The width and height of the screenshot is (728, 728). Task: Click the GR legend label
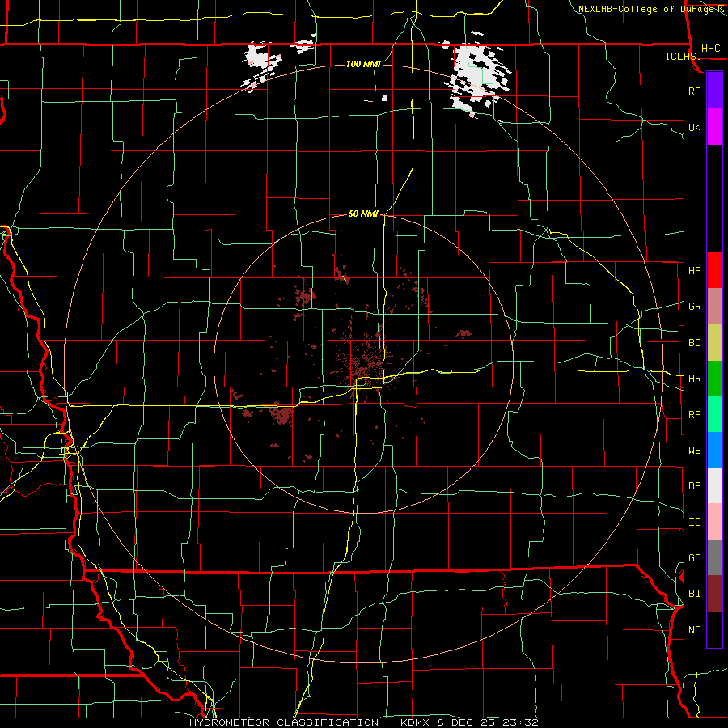pyautogui.click(x=694, y=307)
